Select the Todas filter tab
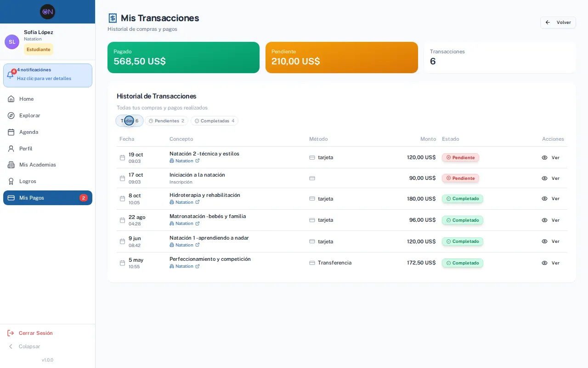 (x=130, y=121)
